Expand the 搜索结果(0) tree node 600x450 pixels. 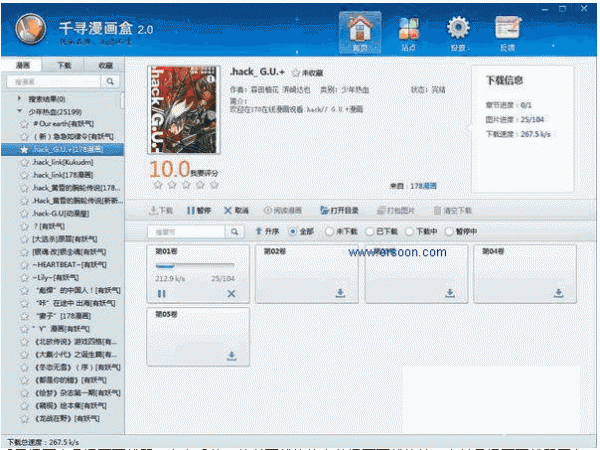[21, 99]
